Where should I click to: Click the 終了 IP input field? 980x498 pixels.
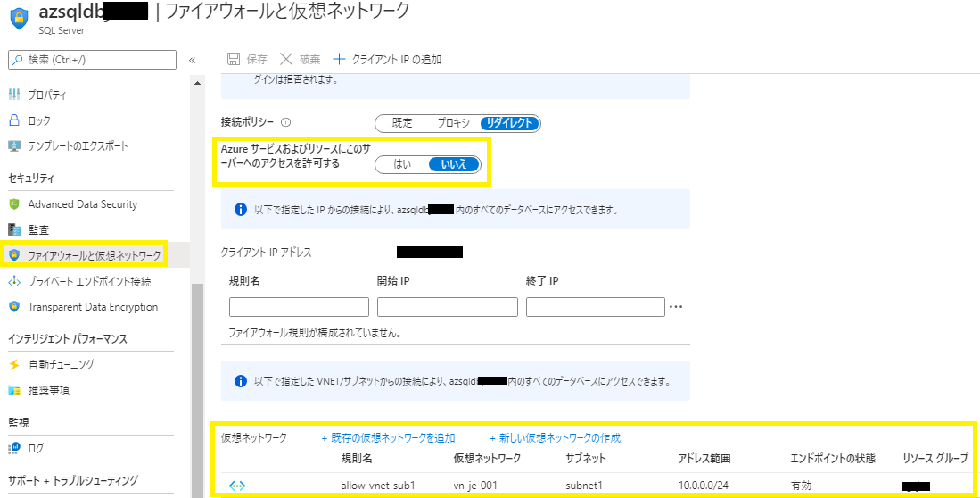596,307
